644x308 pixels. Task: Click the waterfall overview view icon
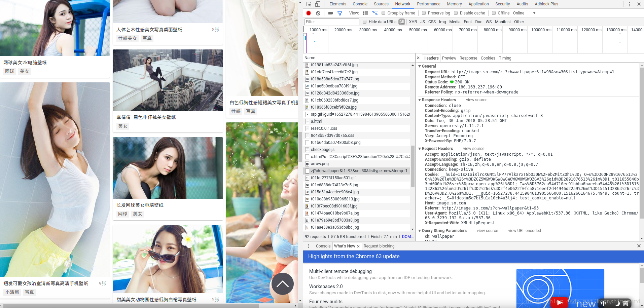pos(374,13)
